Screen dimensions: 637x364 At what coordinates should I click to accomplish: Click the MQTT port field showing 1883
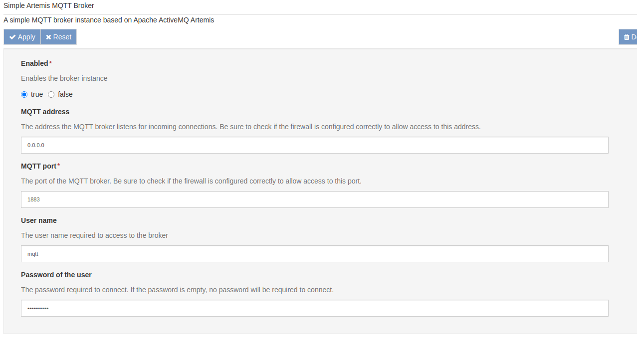point(314,199)
